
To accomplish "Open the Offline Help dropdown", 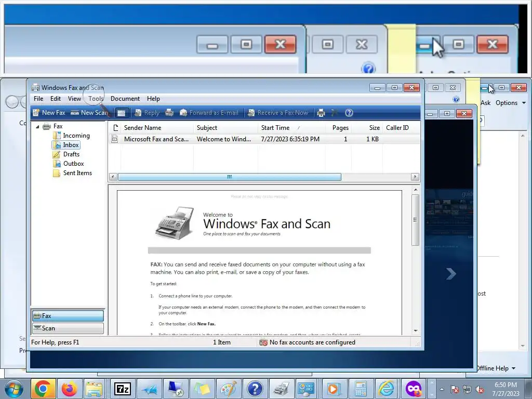I will point(495,368).
